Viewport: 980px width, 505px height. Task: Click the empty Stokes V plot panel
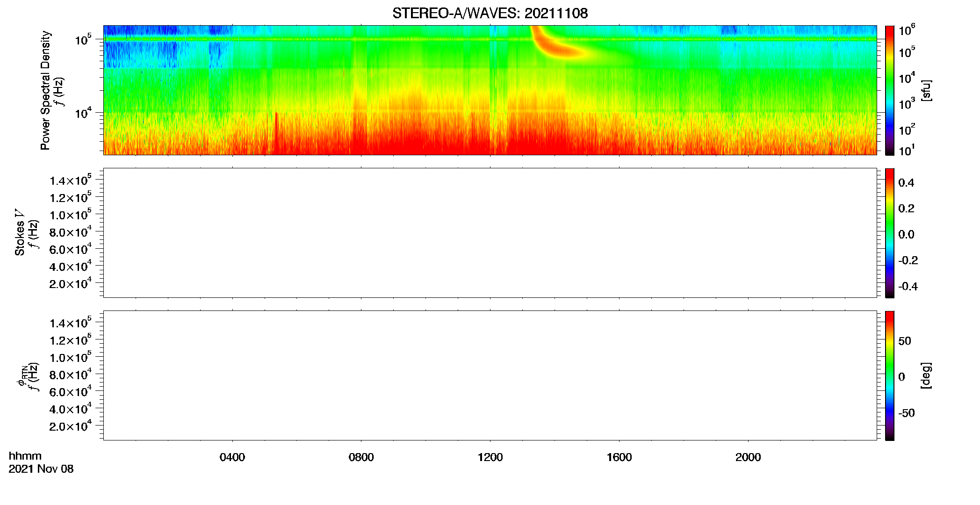coord(490,233)
